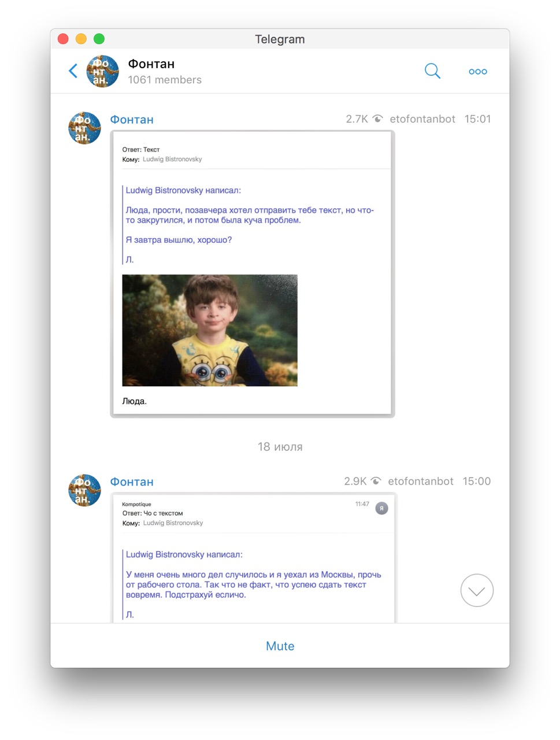Open the image attached to the 15:01 post
Image resolution: width=560 pixels, height=740 pixels.
pos(253,273)
